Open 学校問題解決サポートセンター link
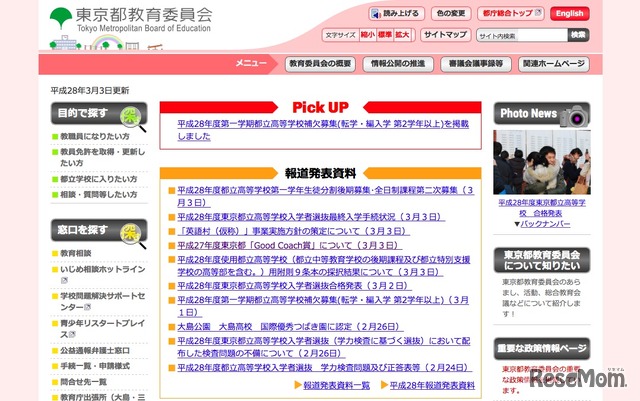640x401 pixels. pyautogui.click(x=102, y=301)
